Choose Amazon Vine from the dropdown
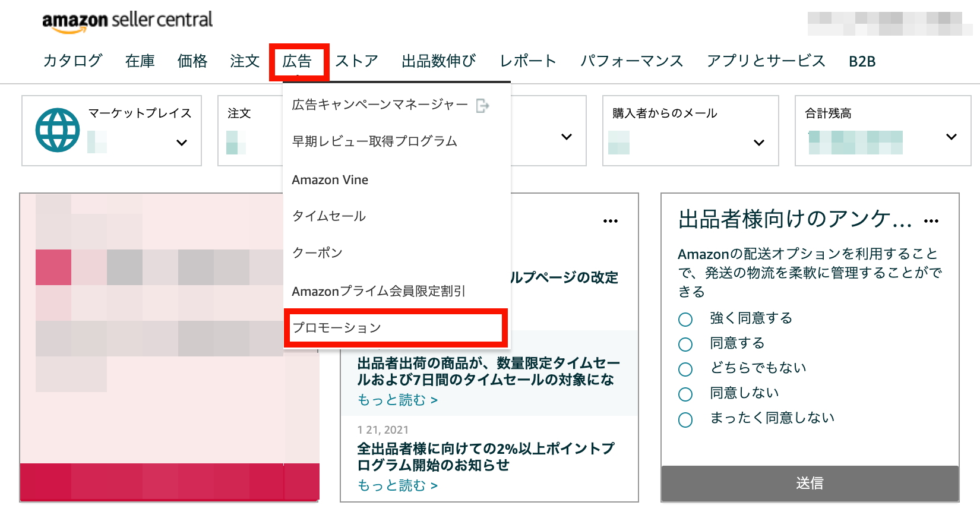 tap(330, 180)
